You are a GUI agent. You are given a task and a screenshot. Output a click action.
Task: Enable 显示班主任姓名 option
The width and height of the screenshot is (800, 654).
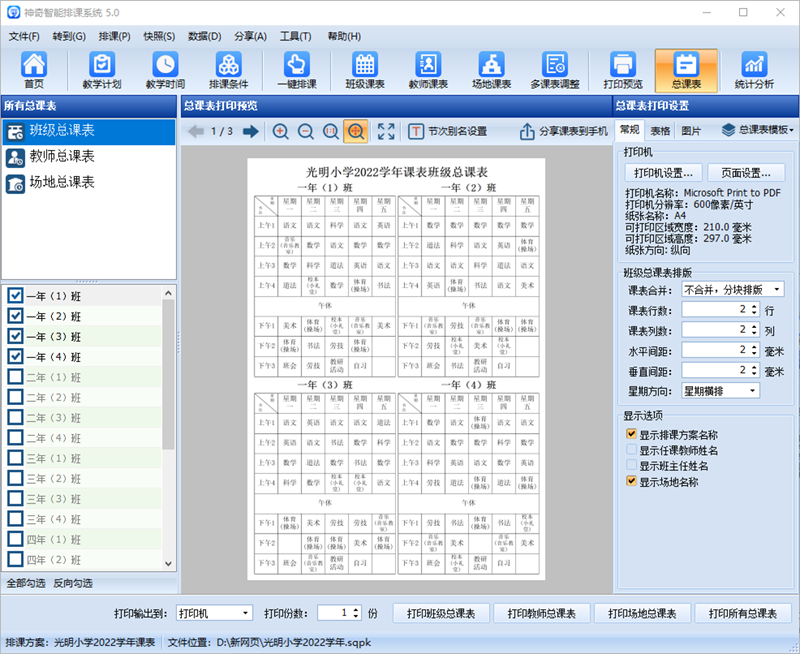click(631, 465)
